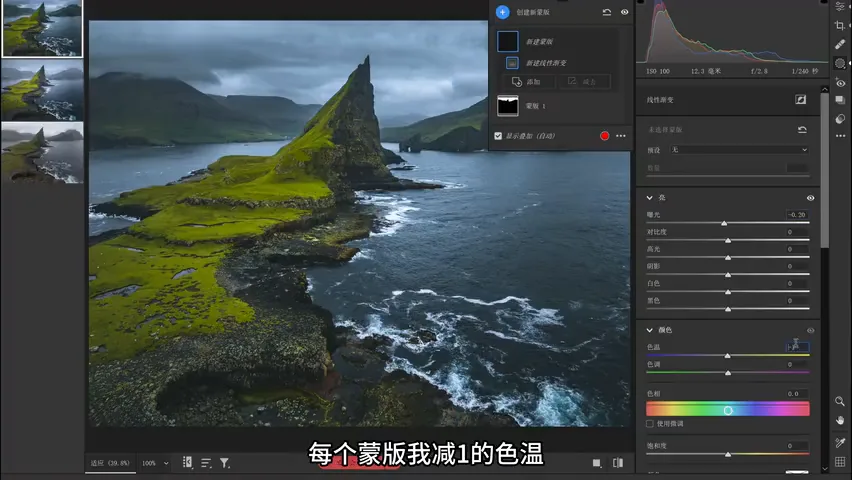Click the 对比度 contrast slider handle
Image resolution: width=852 pixels, height=480 pixels.
coord(728,240)
